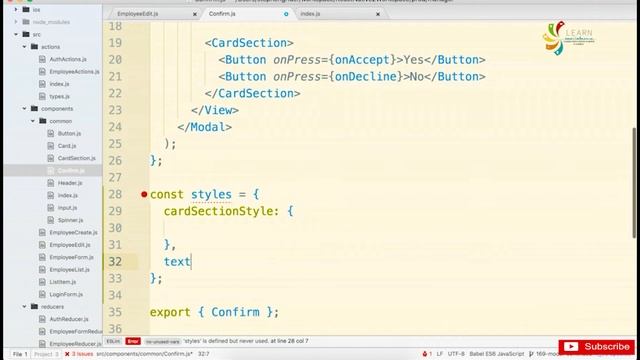Open ListItem.js file
Image resolution: width=640 pixels, height=360 pixels.
pos(62,282)
